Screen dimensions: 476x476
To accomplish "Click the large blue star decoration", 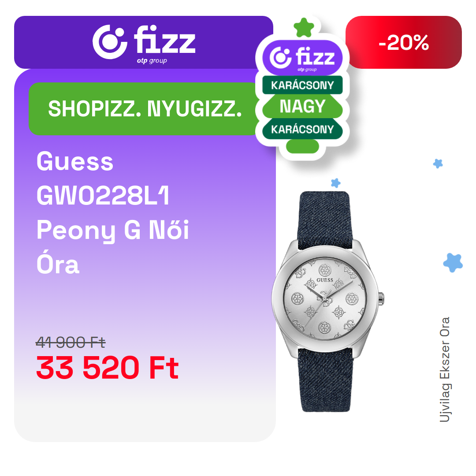I will (x=453, y=263).
